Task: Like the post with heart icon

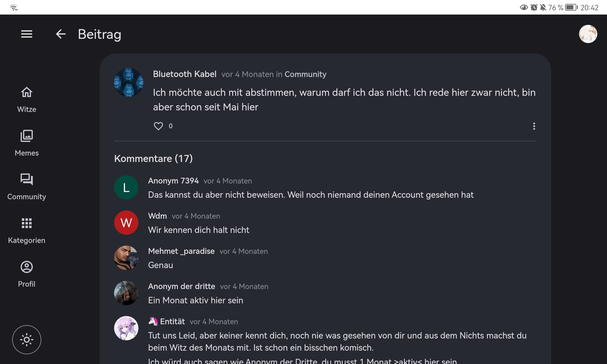Action: (158, 126)
